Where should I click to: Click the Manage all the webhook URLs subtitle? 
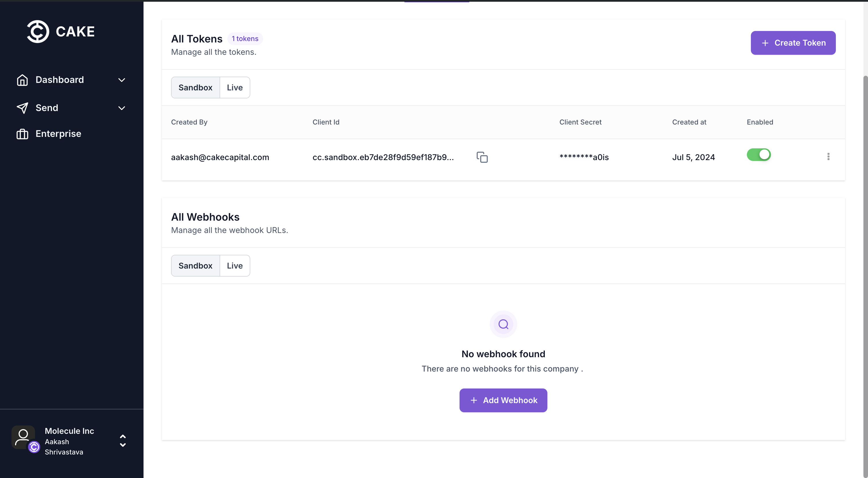coord(229,230)
